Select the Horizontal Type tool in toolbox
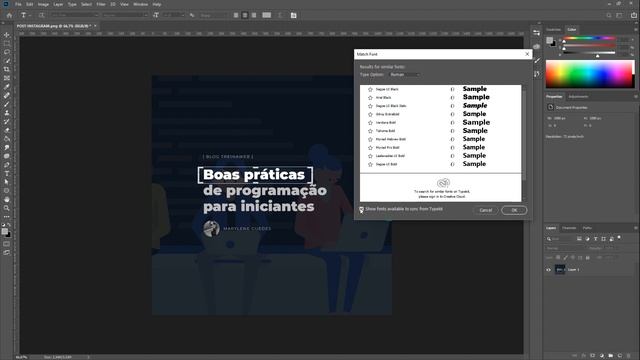This screenshot has height=360, width=640. [x=7, y=173]
